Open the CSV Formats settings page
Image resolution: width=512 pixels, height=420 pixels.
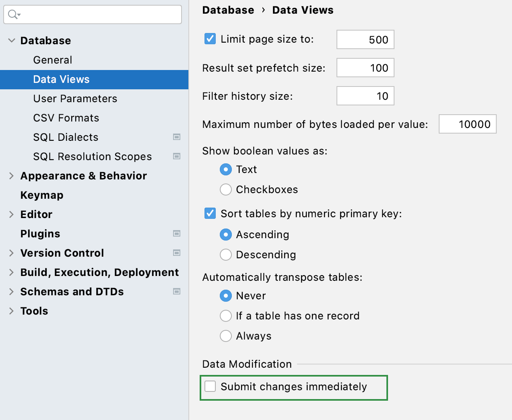tap(66, 118)
